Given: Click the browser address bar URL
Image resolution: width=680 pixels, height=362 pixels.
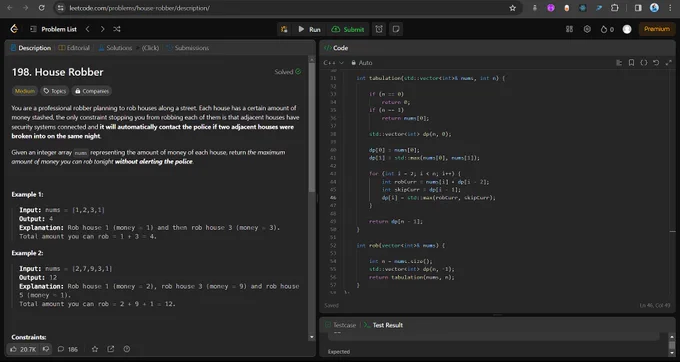Looking at the screenshot, I should point(139,8).
